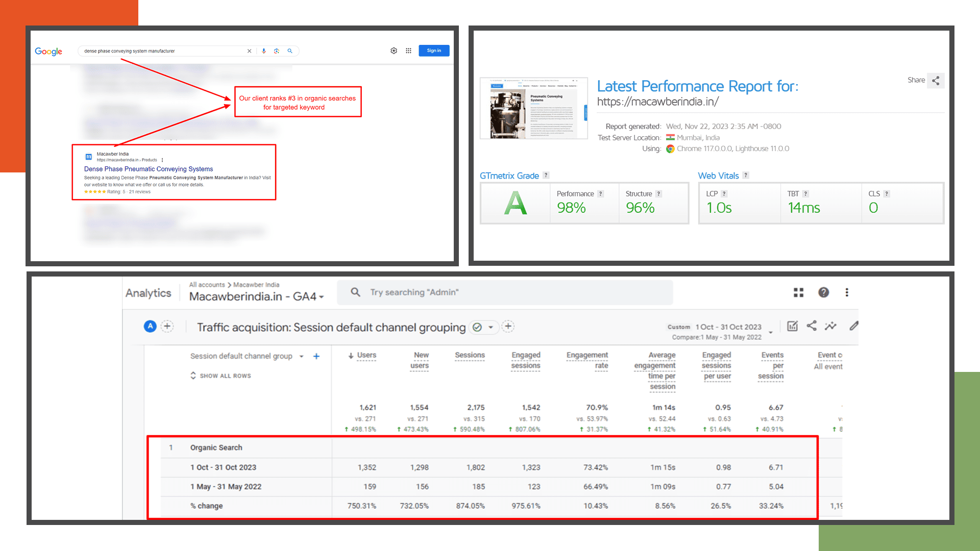This screenshot has height=551, width=980.
Task: Focus the Analytics search box
Action: click(x=505, y=292)
